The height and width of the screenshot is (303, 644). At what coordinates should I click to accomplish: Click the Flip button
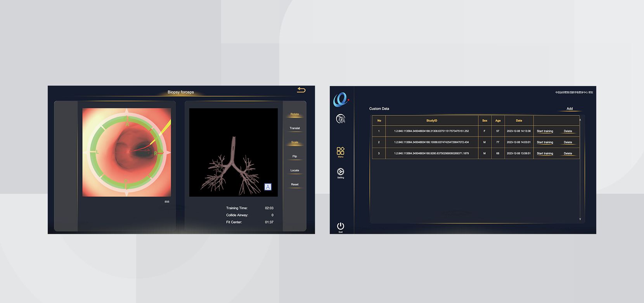click(x=295, y=157)
